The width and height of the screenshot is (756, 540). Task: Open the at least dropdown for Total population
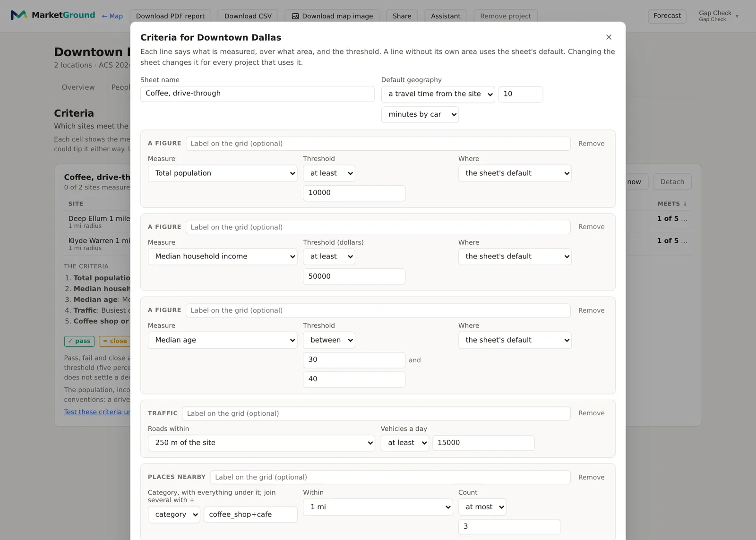pyautogui.click(x=329, y=173)
